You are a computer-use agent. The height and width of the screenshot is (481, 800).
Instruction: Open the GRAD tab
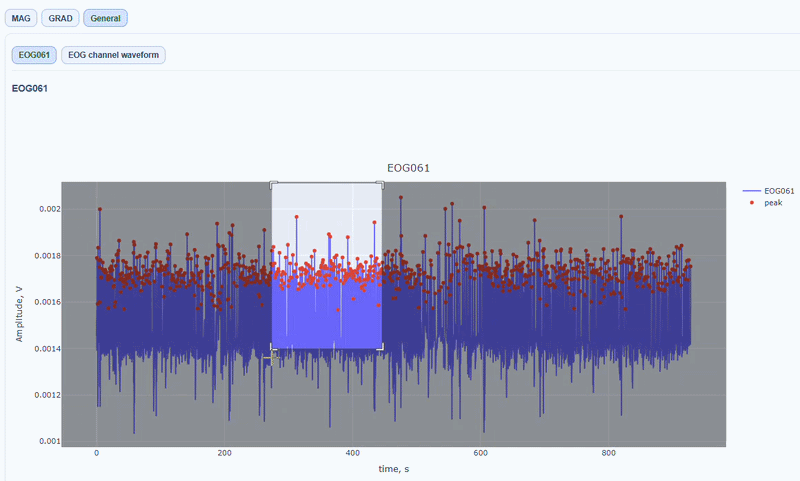(x=60, y=18)
